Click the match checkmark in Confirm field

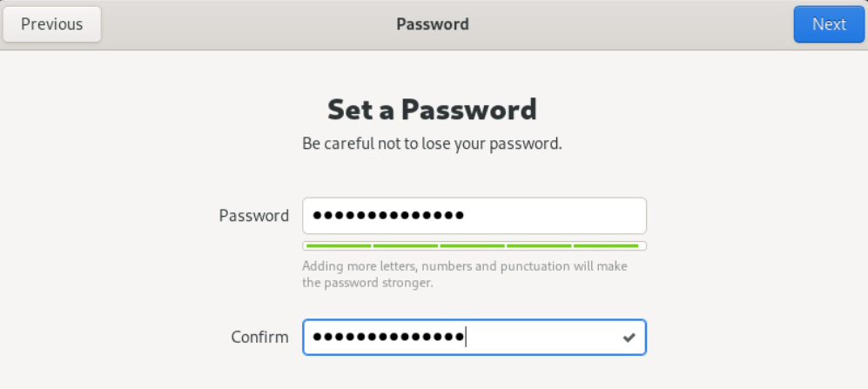tap(629, 338)
